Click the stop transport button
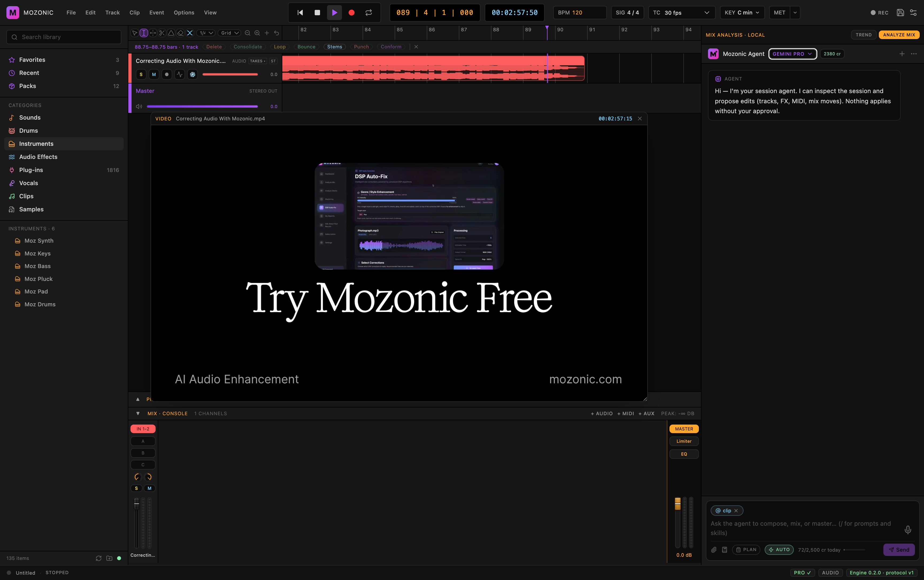The width and height of the screenshot is (924, 580). (x=317, y=13)
